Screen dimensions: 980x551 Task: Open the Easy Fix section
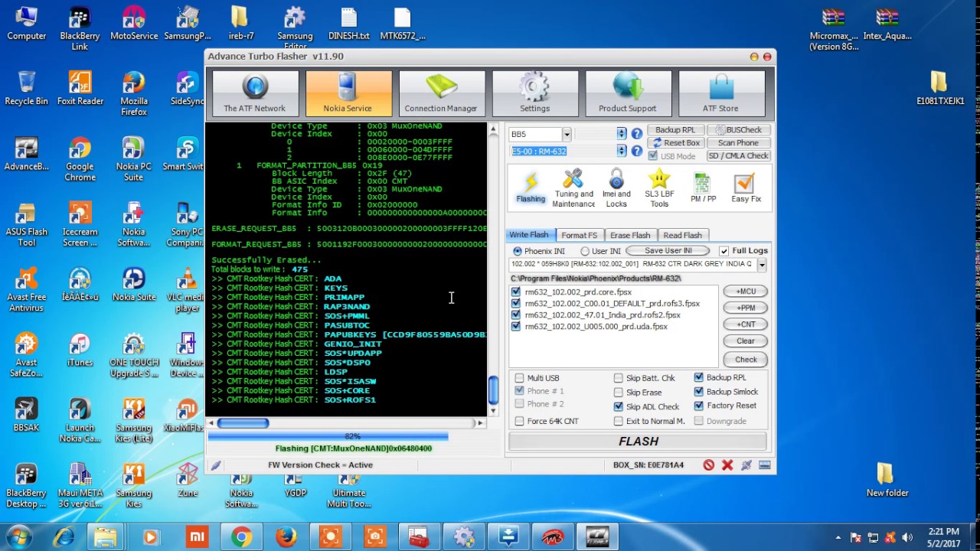746,188
